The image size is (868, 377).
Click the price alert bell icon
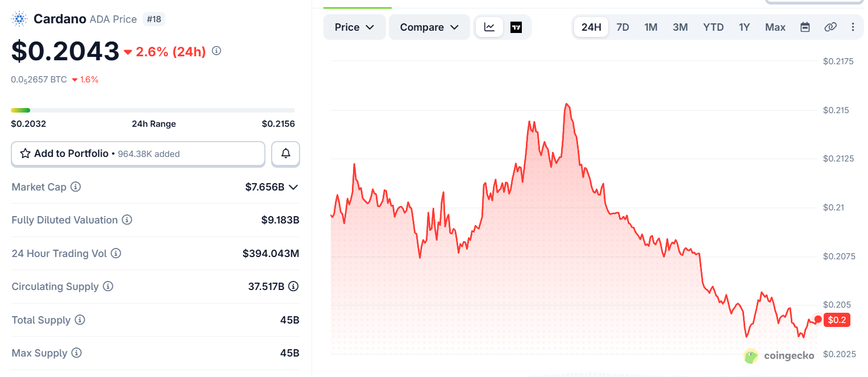(x=285, y=154)
